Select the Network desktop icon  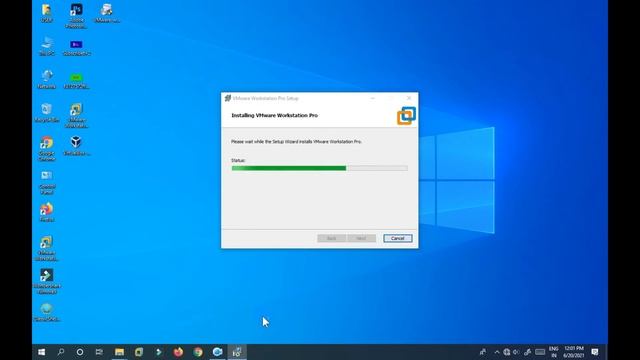pos(47,79)
